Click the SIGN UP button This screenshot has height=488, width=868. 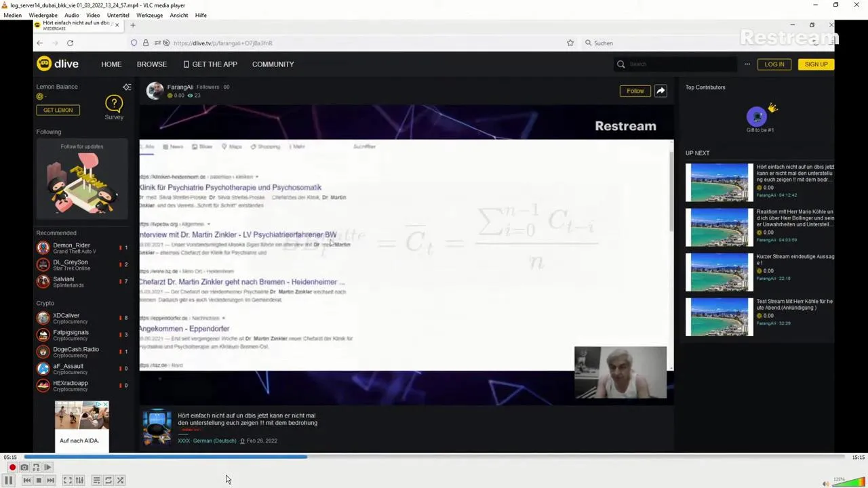point(816,64)
